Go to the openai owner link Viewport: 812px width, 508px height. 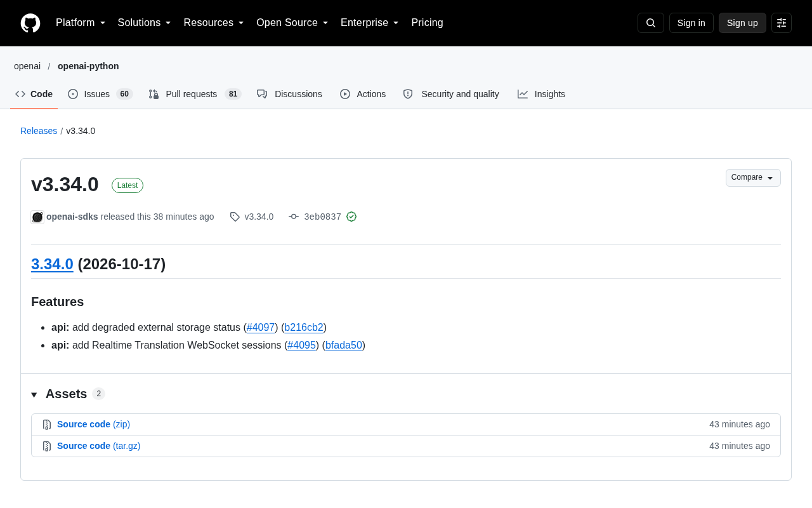click(x=27, y=66)
